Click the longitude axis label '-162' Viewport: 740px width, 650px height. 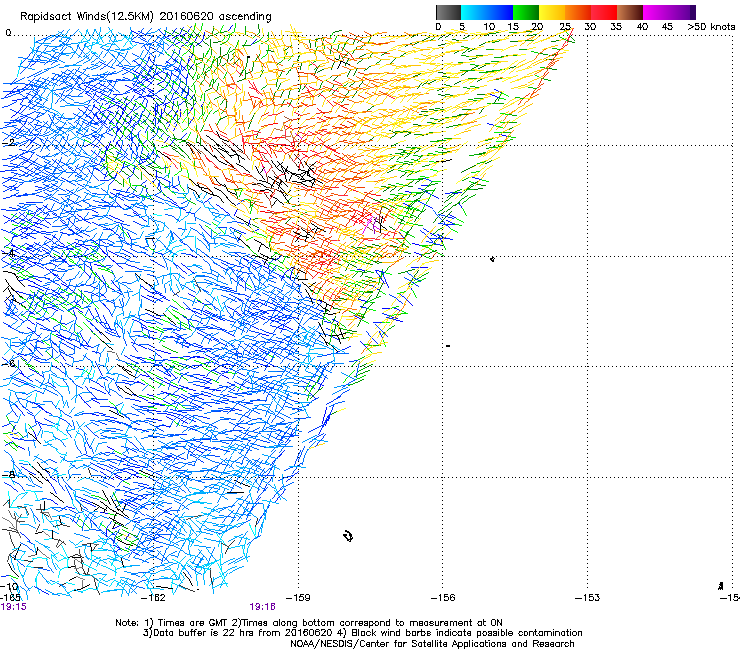(x=154, y=598)
